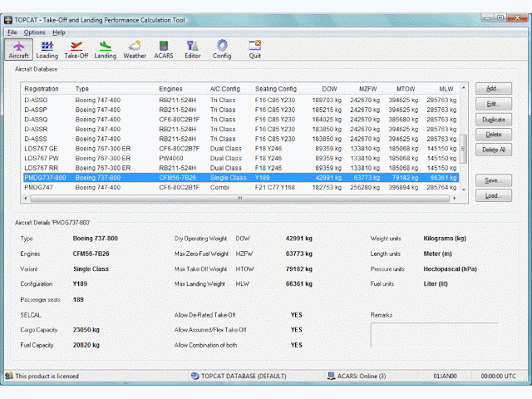Click the TOPCAT DATABASE globe icon
Screen dimensions: 532x399
pos(195,376)
